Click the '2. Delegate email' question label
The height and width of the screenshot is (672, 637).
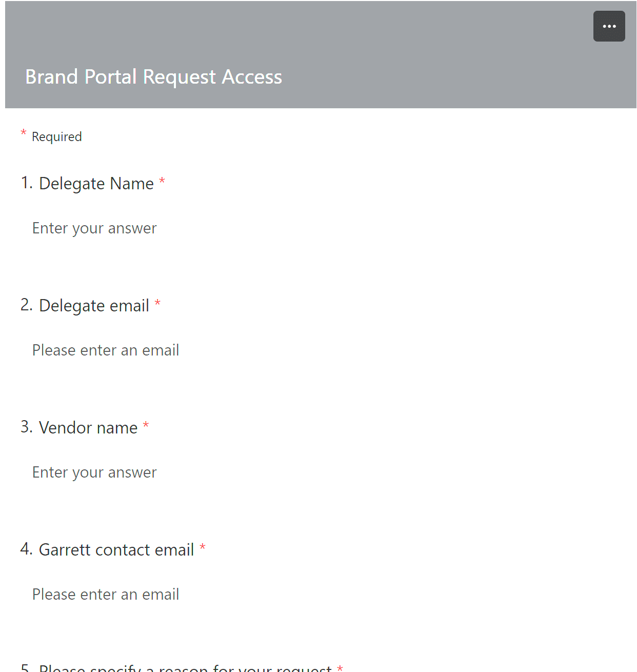pyautogui.click(x=90, y=305)
